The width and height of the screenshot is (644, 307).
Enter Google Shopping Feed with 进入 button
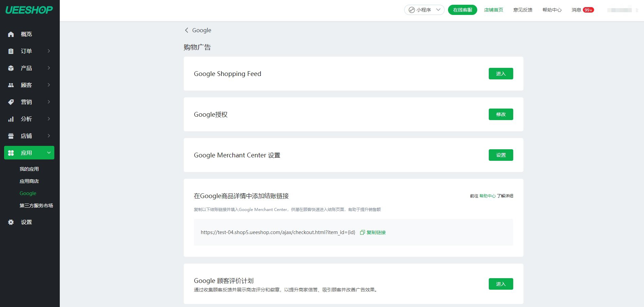[501, 74]
